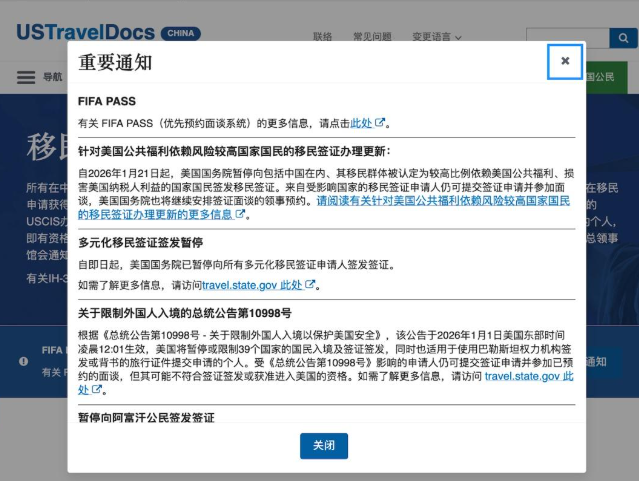Click the hamburger 导航 menu icon
This screenshot has width=639, height=481.
[26, 77]
